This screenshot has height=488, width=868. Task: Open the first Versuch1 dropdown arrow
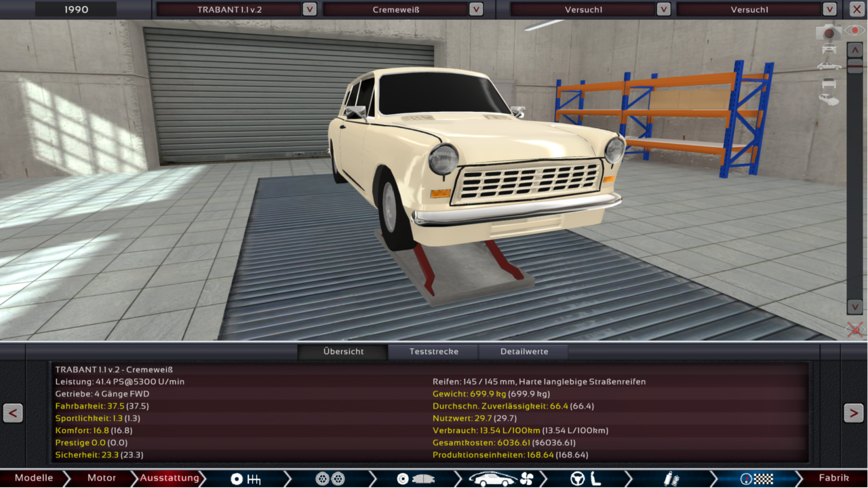click(663, 9)
